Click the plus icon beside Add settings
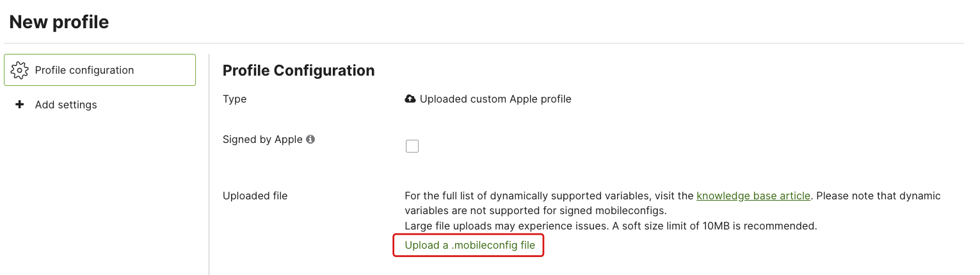This screenshot has height=275, width=980. [19, 104]
